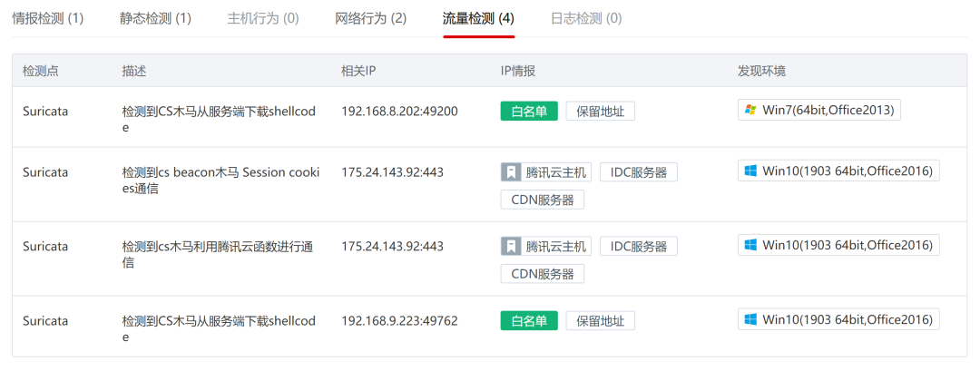Click the Windows 10 logo in second row

point(750,171)
